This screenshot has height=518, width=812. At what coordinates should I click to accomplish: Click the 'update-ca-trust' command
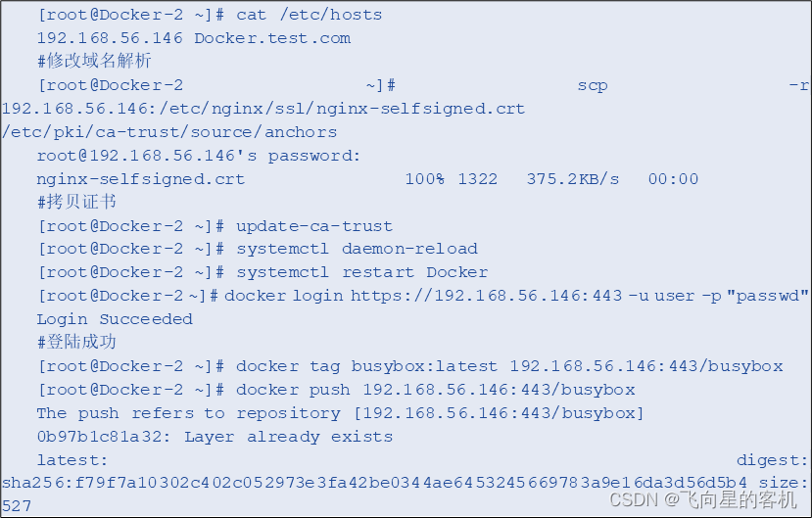[314, 226]
